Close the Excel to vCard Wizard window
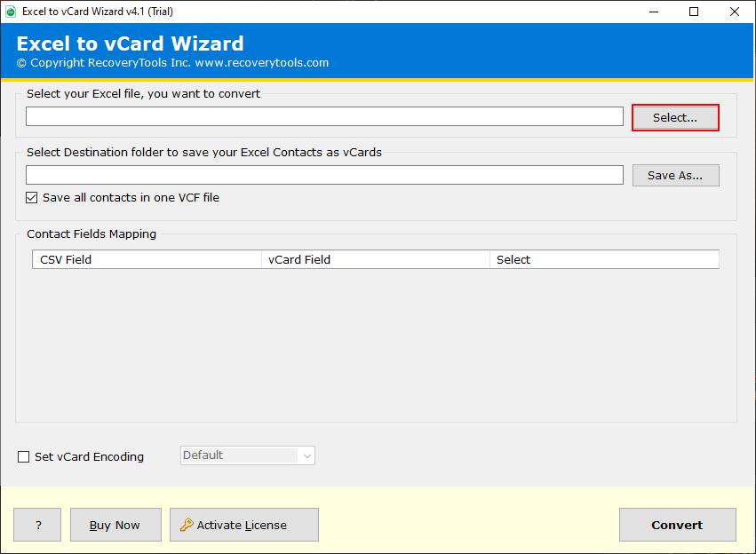The width and height of the screenshot is (756, 554). click(x=735, y=12)
